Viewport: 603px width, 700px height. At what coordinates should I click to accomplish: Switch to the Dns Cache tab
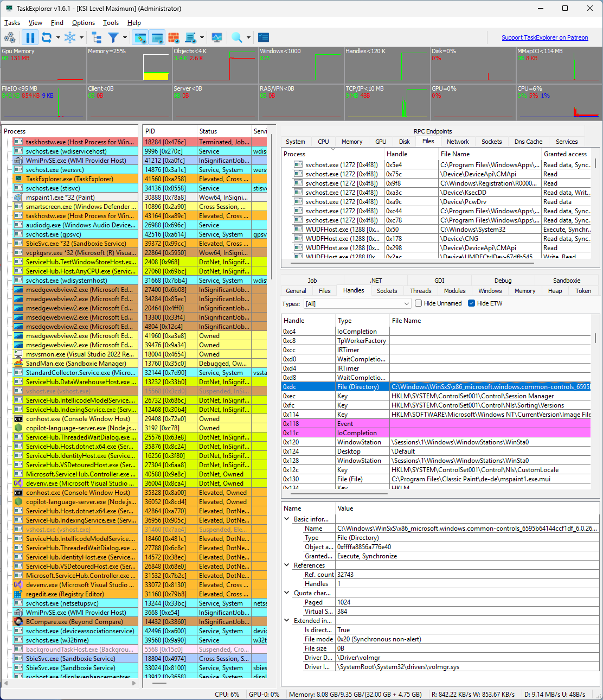tap(528, 141)
